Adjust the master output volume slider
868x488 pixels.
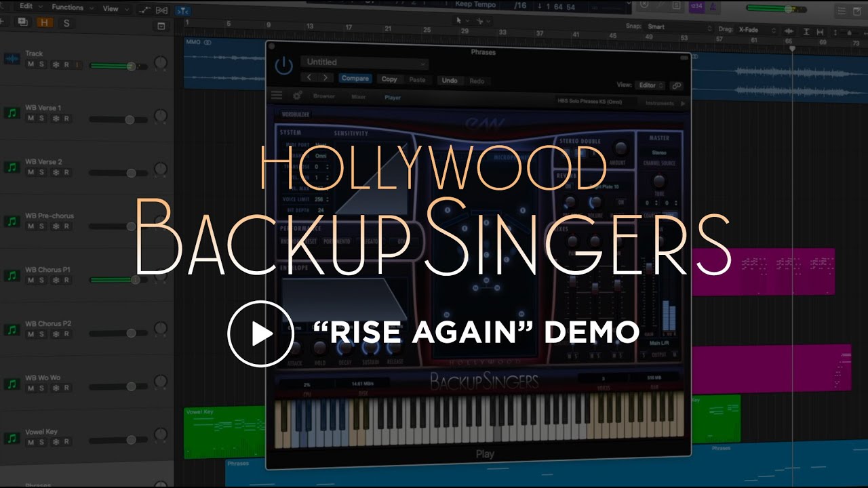pyautogui.click(x=789, y=9)
